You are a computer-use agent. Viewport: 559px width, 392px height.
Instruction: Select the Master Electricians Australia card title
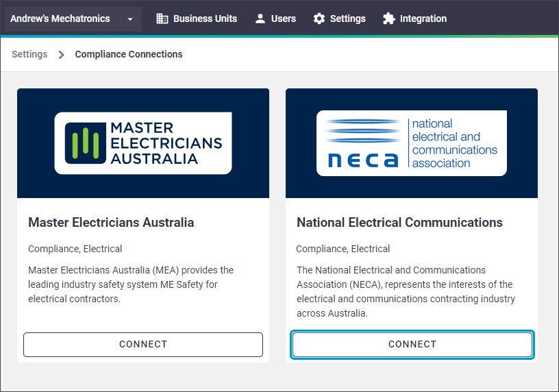pyautogui.click(x=111, y=223)
